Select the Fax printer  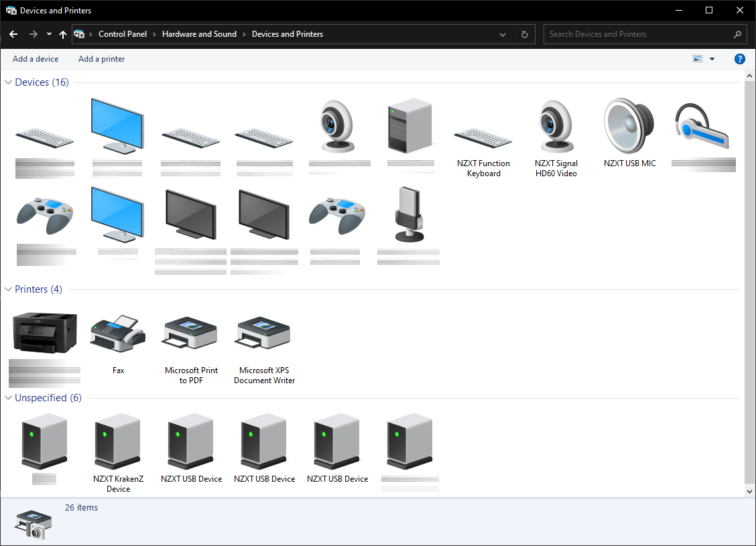tap(118, 333)
